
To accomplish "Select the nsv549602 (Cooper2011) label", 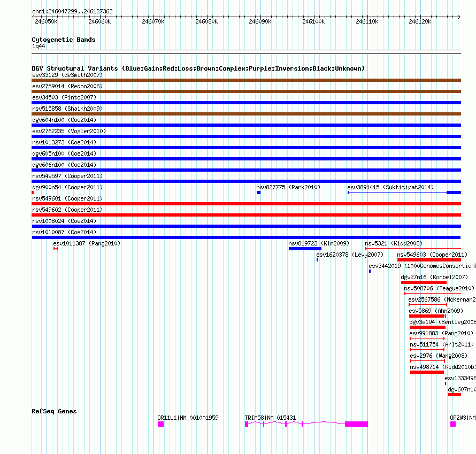I will point(67,210).
